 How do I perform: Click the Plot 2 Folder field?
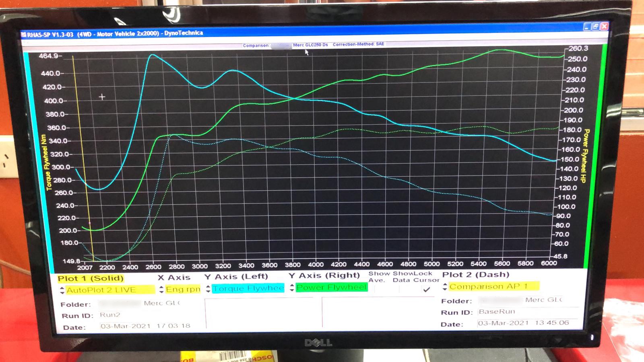click(528, 300)
